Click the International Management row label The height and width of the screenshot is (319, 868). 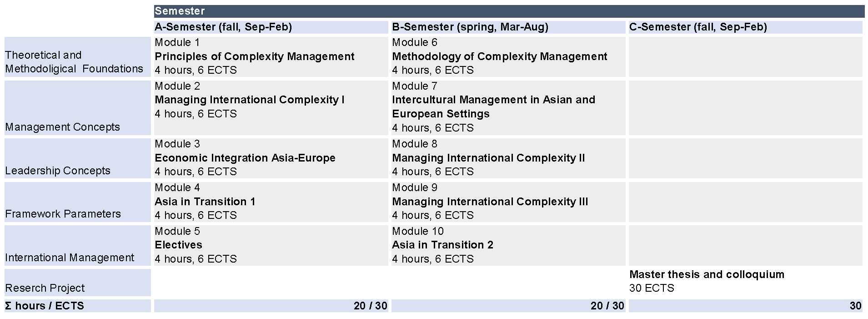point(78,246)
